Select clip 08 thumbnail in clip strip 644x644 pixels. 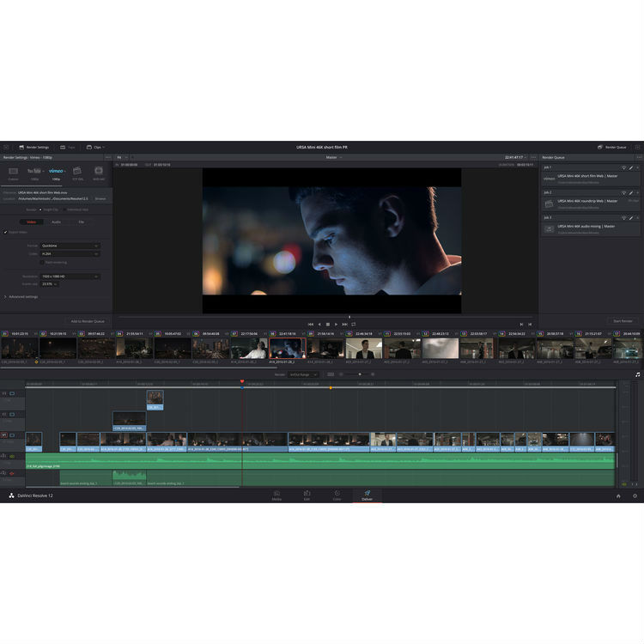pos(288,348)
